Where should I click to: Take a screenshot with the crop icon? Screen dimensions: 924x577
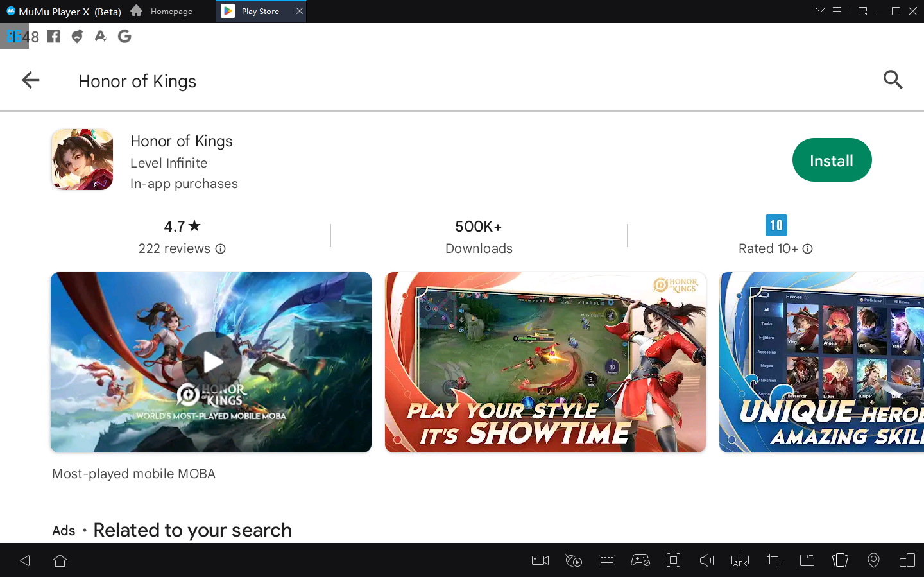(773, 560)
